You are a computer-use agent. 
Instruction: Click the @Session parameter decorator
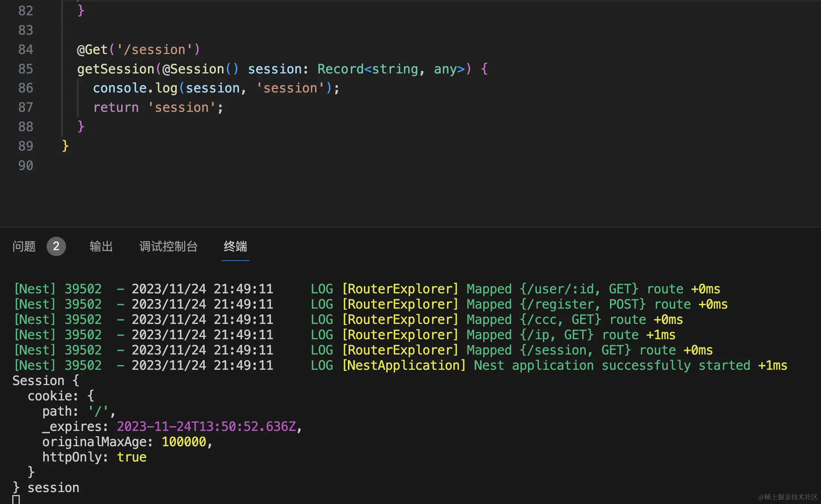193,69
